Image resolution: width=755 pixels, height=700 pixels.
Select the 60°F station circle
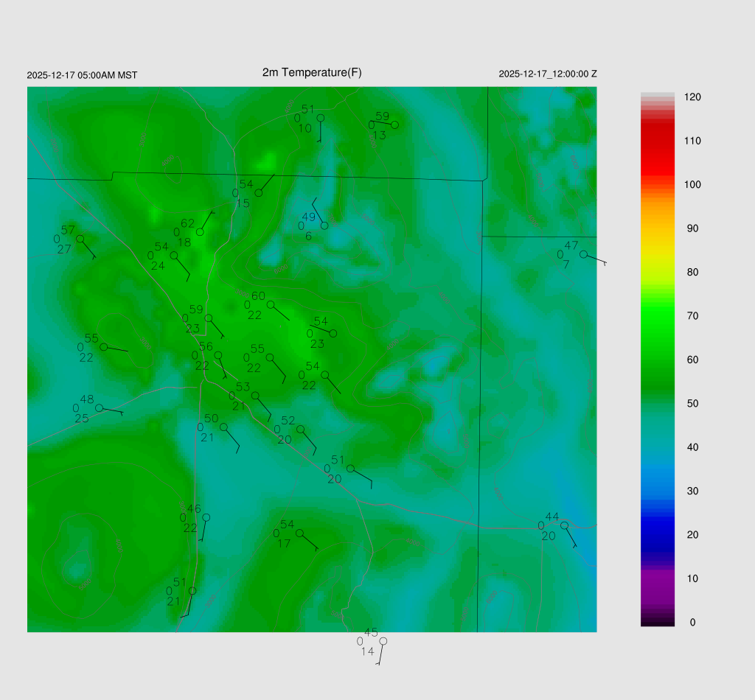coord(271,304)
